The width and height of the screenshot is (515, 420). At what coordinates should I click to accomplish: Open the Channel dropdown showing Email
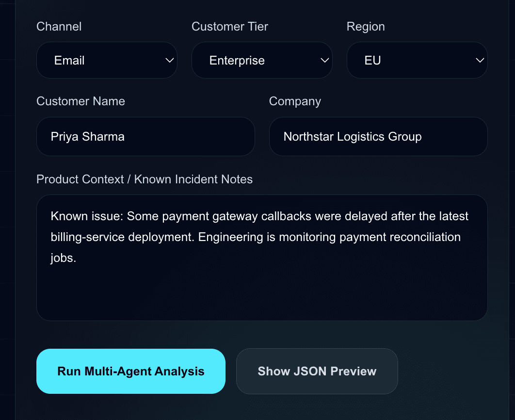(107, 60)
